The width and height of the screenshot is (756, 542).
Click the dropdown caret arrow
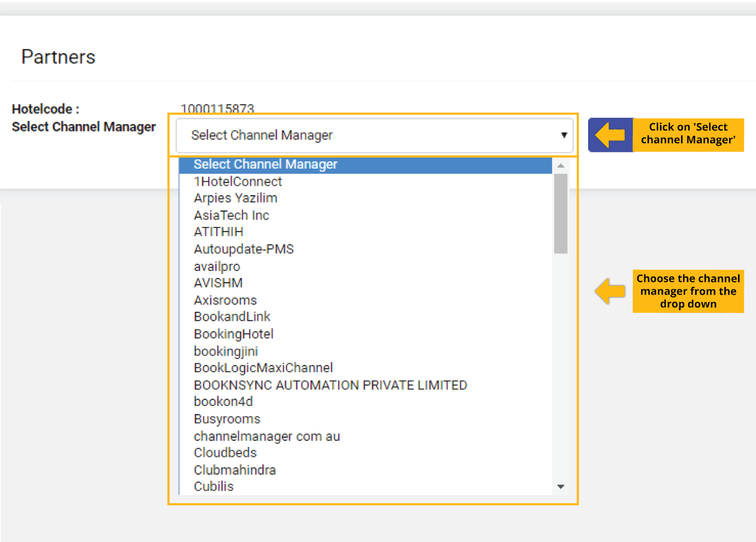(564, 135)
